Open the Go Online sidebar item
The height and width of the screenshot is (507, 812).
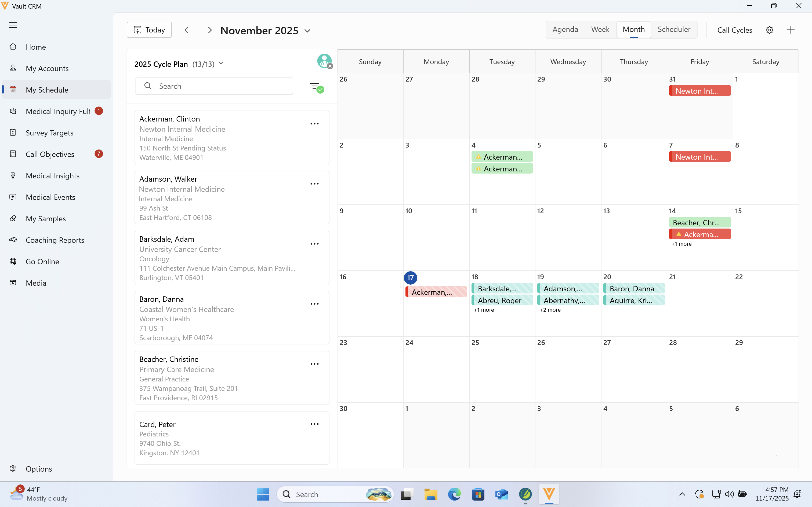click(42, 262)
